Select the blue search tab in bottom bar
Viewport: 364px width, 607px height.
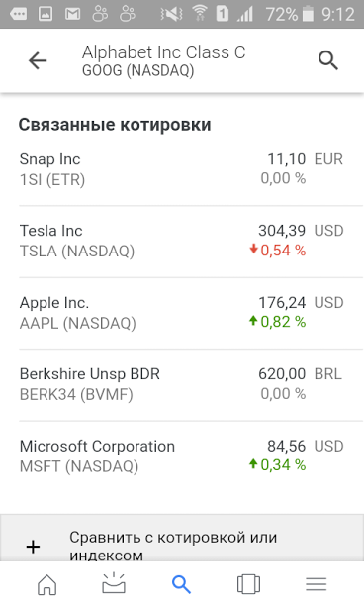click(x=181, y=584)
